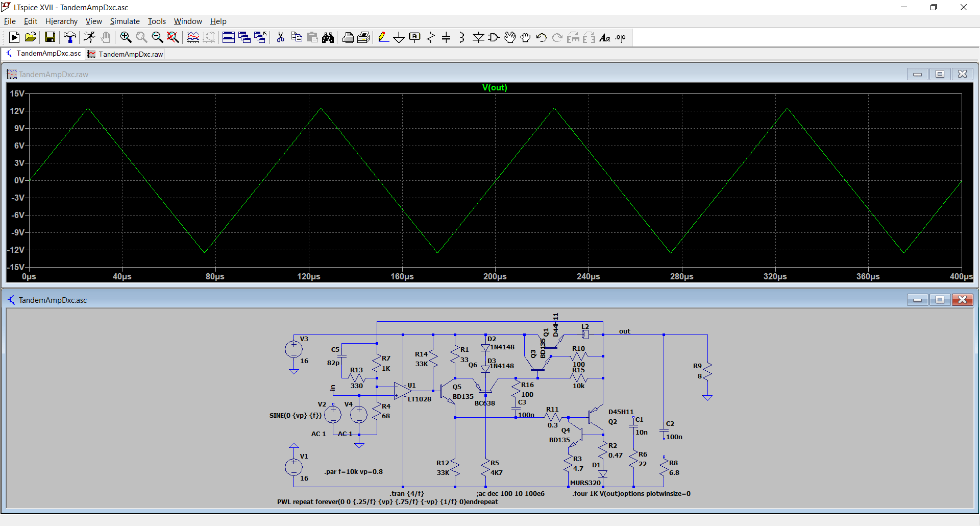Click the MURS320 diode label
The height and width of the screenshot is (526, 980).
pyautogui.click(x=585, y=483)
